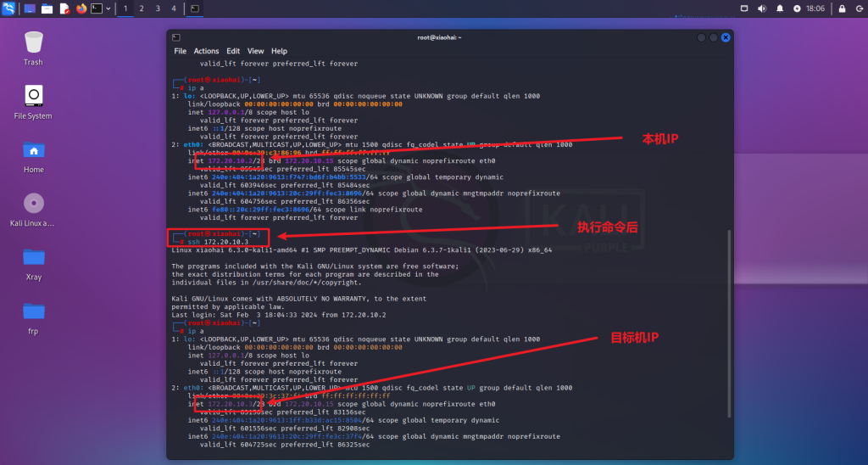Open notifications bell in the panel
This screenshot has height=465, width=868.
780,8
